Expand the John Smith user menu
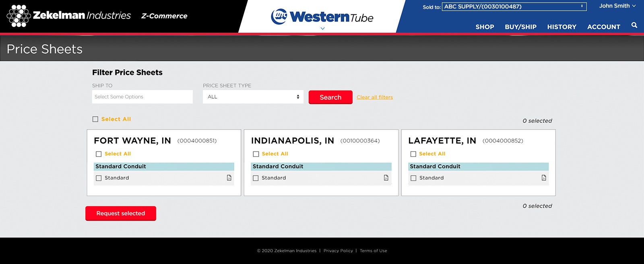 617,6
